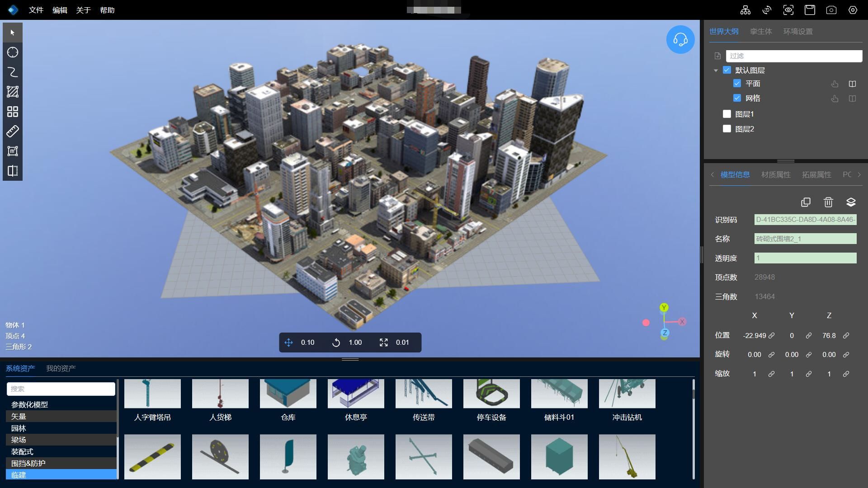Select the move/select tool in toolbar
This screenshot has height=488, width=868.
coord(12,32)
